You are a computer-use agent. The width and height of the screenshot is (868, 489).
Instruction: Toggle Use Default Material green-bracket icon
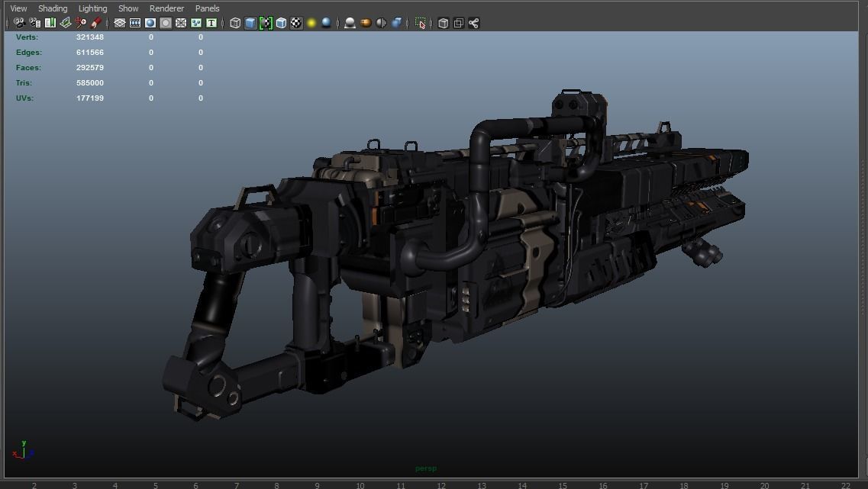point(266,23)
